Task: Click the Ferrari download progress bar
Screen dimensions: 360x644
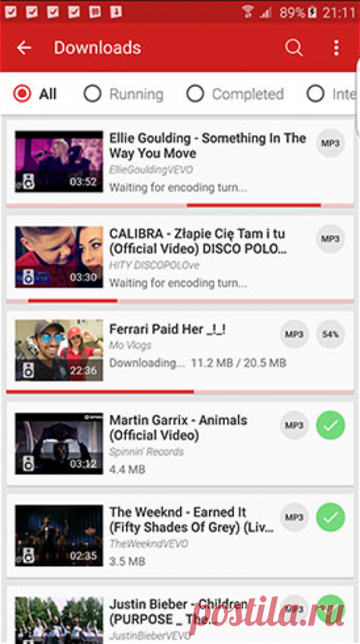Action: click(x=180, y=392)
